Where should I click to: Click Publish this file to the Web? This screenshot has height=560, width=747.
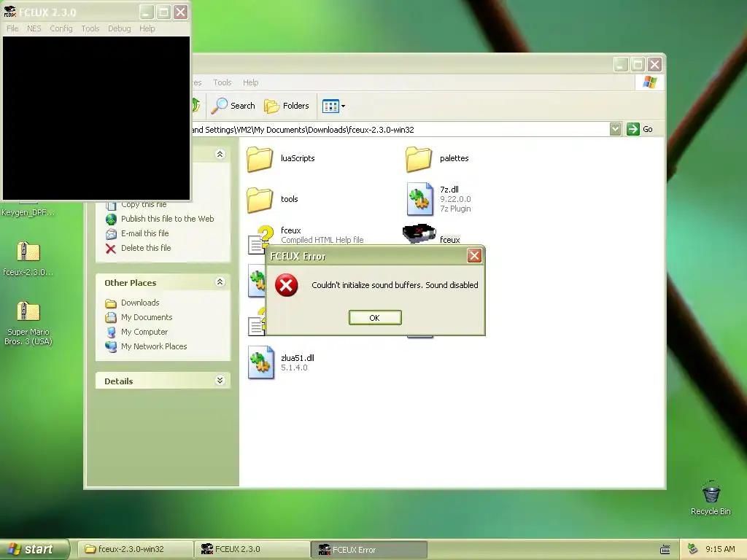point(167,219)
